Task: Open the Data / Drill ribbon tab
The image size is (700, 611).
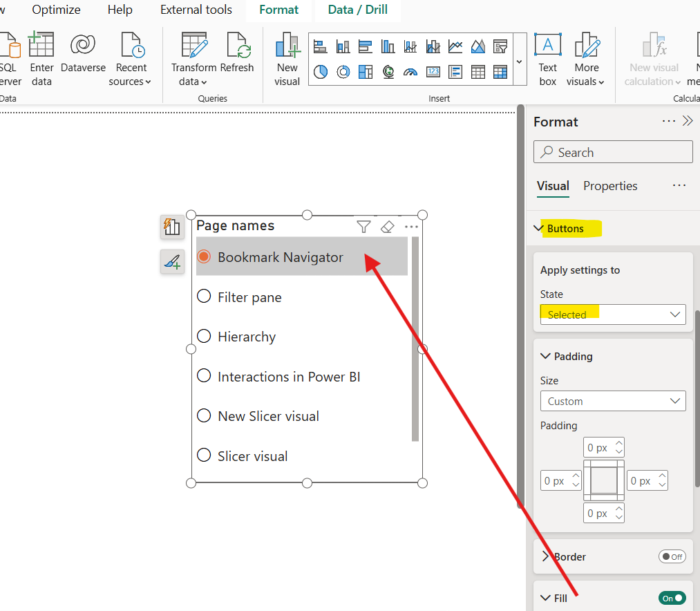Action: [357, 10]
